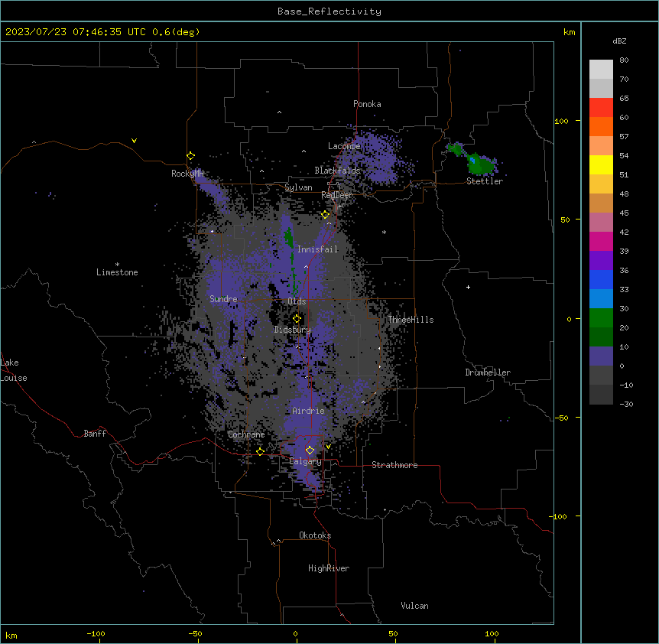Viewport: 659px width, 644px height.
Task: Click the yellow station marker near RockyMH
Action: [x=191, y=156]
